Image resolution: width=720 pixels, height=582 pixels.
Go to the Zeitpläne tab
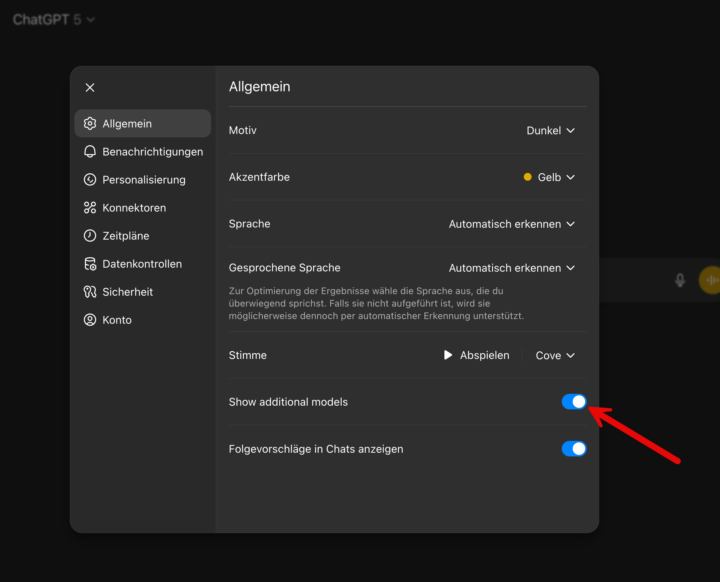click(143, 236)
